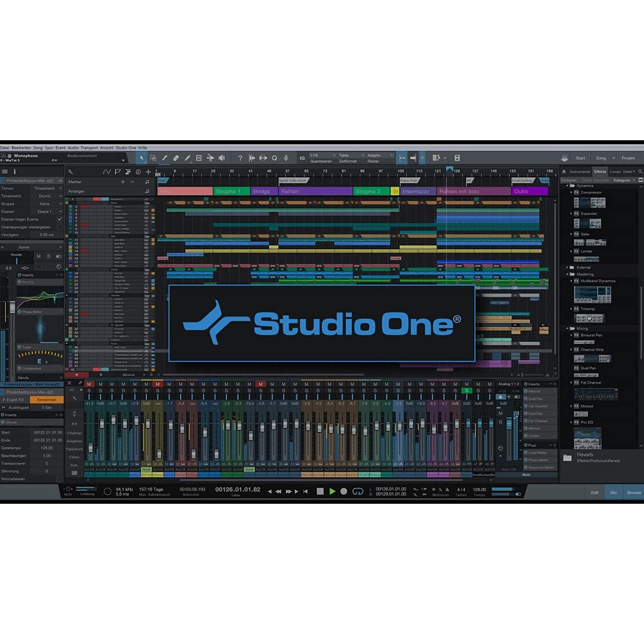Solo the first mixer channel

pyautogui.click(x=89, y=390)
